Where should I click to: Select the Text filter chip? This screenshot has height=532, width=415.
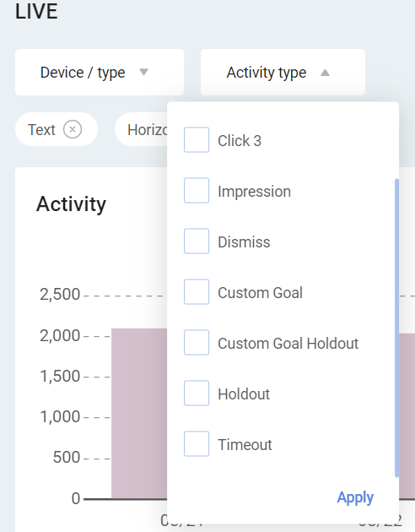(41, 129)
